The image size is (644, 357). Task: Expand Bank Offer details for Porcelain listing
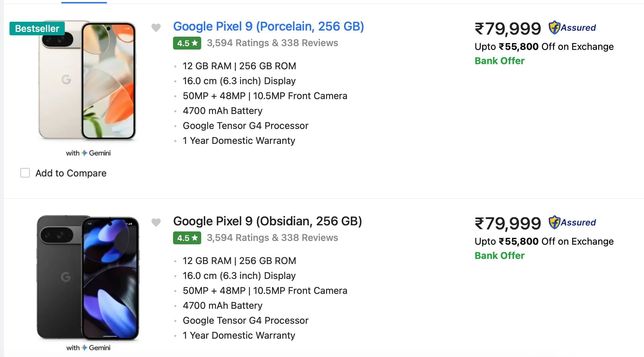499,61
